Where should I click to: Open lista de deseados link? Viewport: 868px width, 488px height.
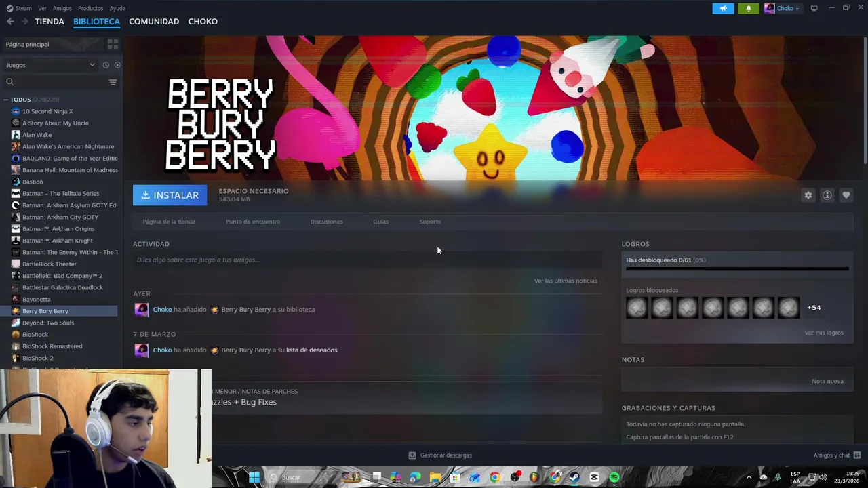click(x=311, y=350)
